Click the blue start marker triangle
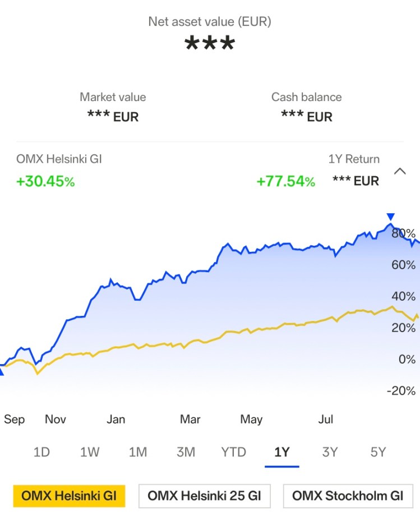 [x=2, y=369]
